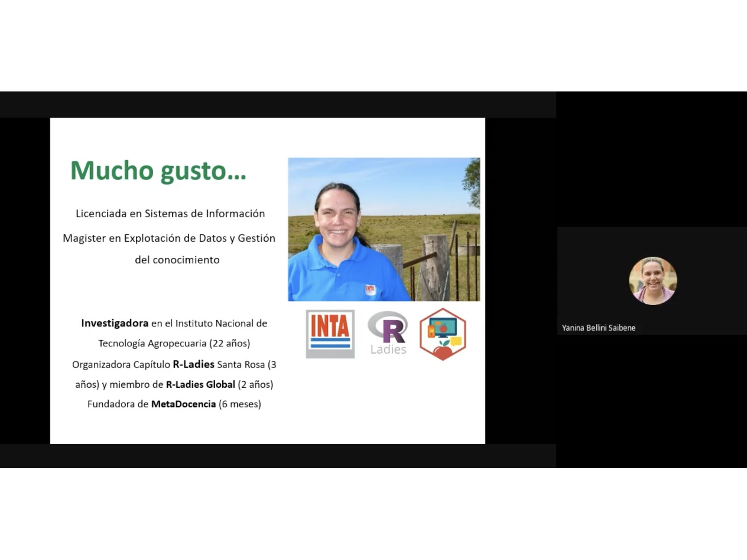Viewport: 747px width, 560px height.
Task: Click 'R-Ladies' in the Santa Rosa line
Action: click(x=194, y=364)
